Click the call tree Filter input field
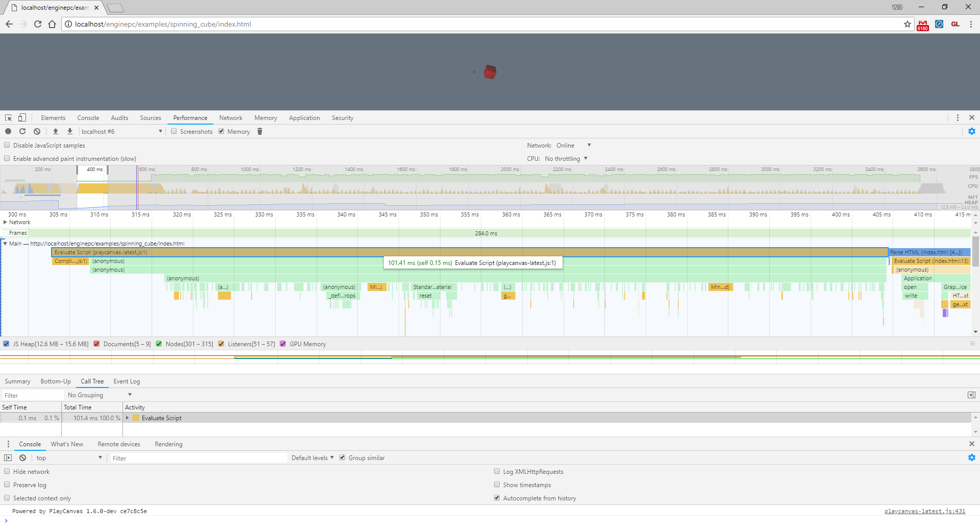The image size is (980, 531). pyautogui.click(x=33, y=395)
